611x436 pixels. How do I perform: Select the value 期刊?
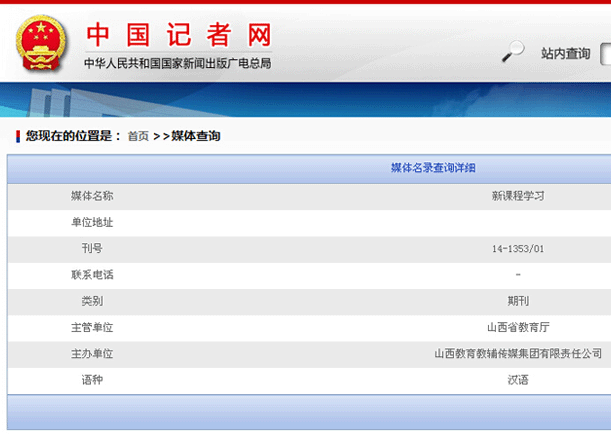tap(518, 301)
